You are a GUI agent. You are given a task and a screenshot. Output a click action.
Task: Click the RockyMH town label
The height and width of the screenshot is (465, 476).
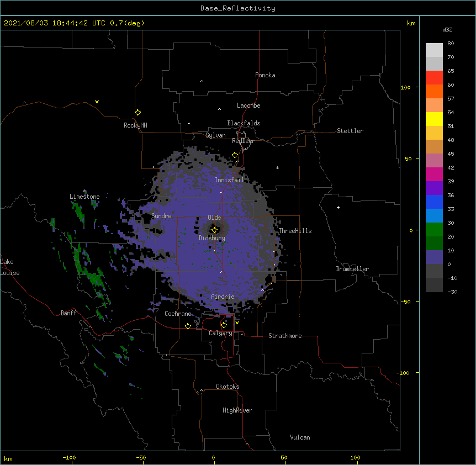[135, 125]
